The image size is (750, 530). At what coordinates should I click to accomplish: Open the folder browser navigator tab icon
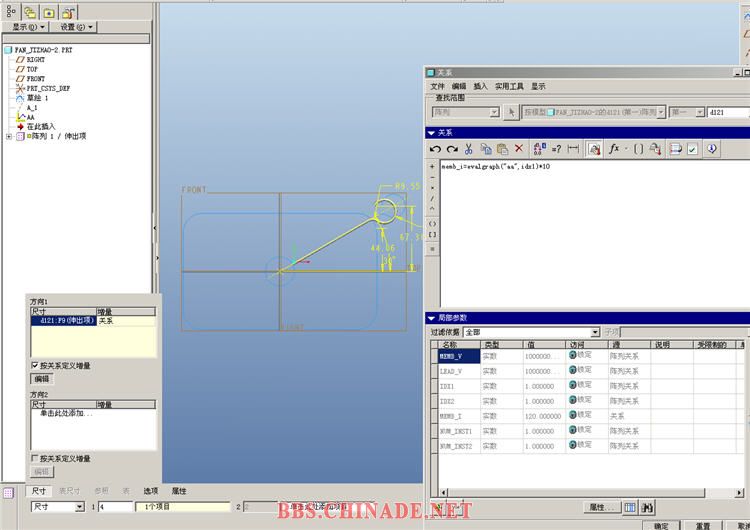pyautogui.click(x=30, y=12)
